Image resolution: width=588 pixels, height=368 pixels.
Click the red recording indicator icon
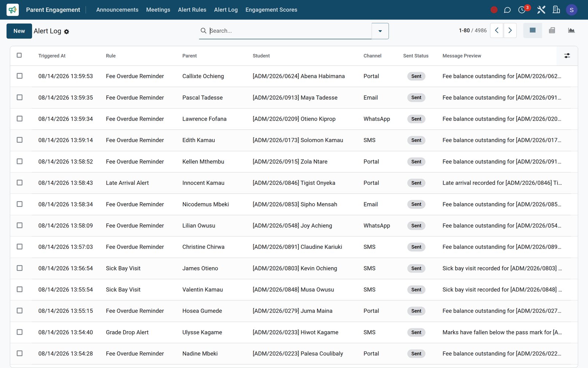pos(494,10)
